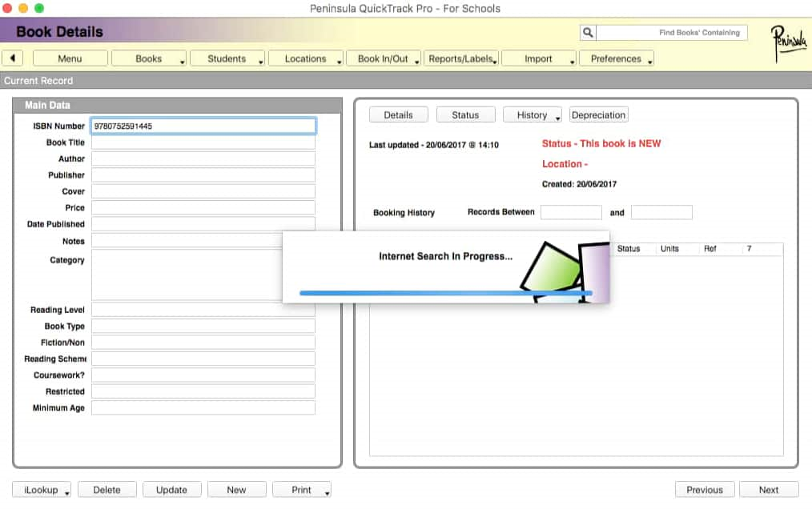812x509 pixels.
Task: Click the Book Type field
Action: click(203, 327)
